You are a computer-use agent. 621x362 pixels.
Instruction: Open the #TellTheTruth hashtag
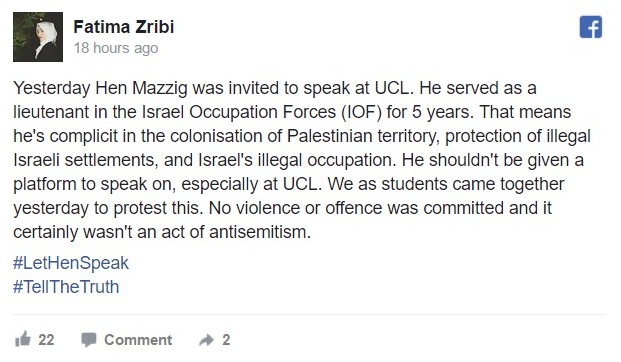(66, 287)
